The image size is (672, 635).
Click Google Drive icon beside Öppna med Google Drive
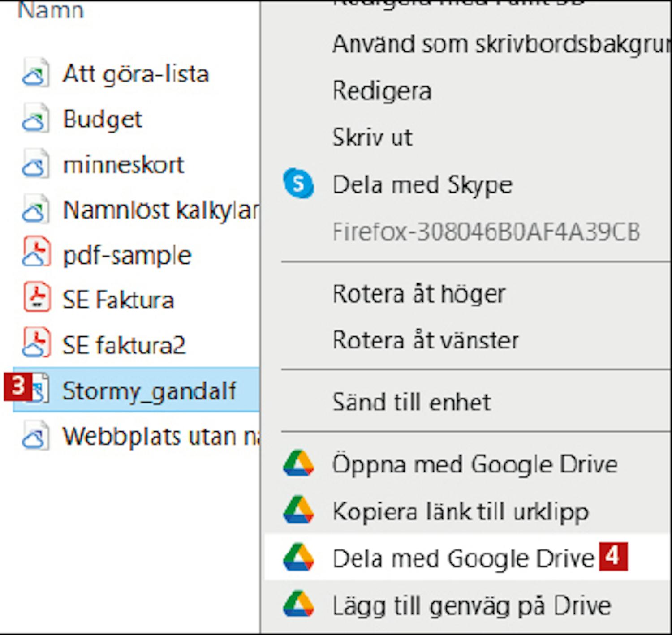coord(298,464)
